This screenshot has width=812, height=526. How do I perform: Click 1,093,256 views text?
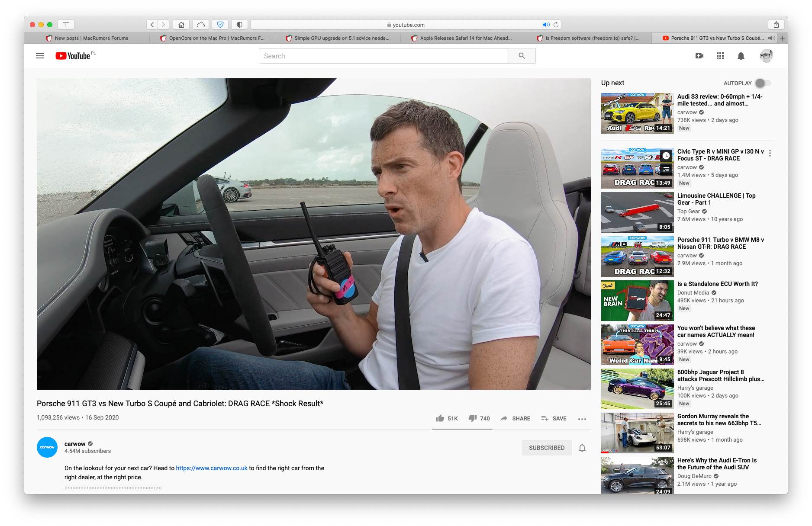[58, 417]
